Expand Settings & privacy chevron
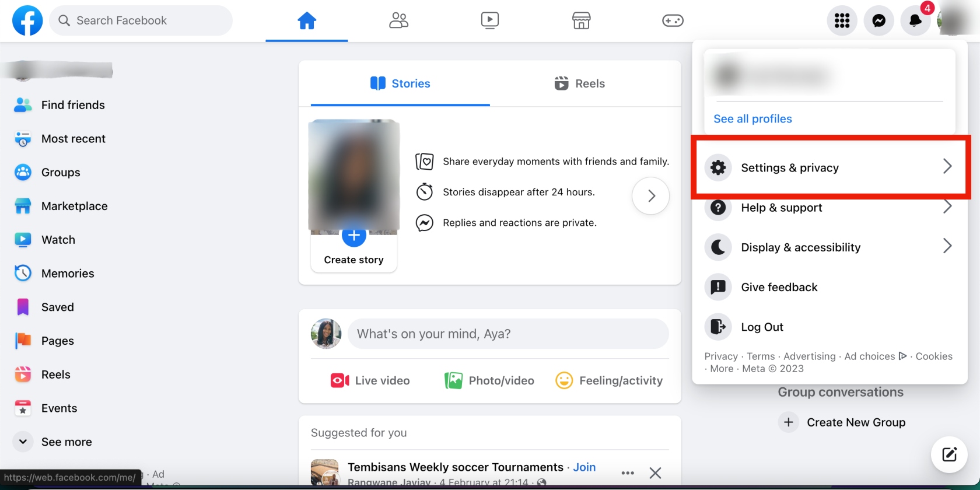The image size is (980, 490). click(x=947, y=167)
